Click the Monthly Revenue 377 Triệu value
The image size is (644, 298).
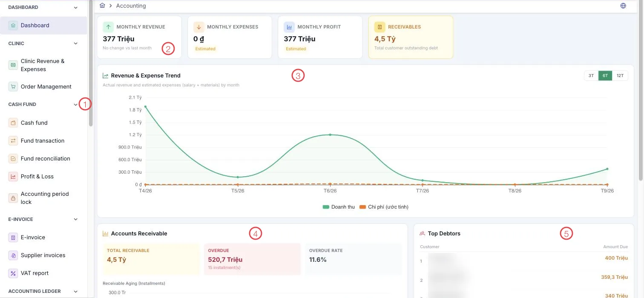(x=119, y=39)
